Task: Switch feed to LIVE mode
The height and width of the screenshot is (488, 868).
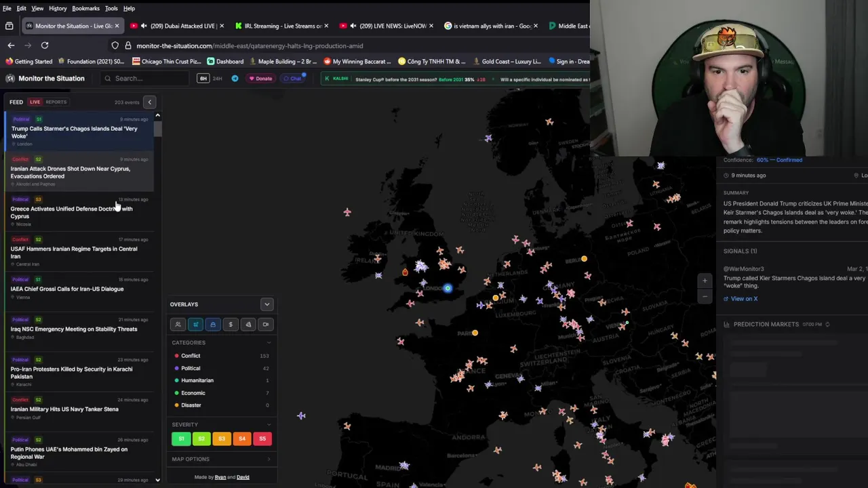Action: (35, 102)
